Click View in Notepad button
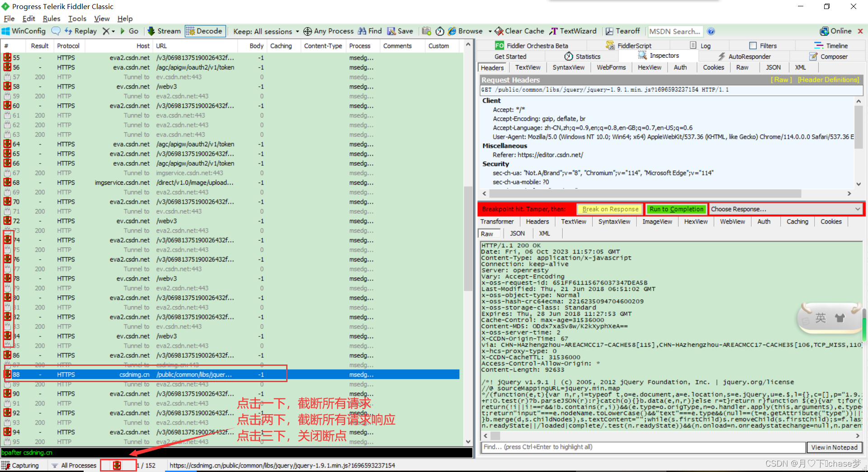The image size is (868, 472). point(834,447)
